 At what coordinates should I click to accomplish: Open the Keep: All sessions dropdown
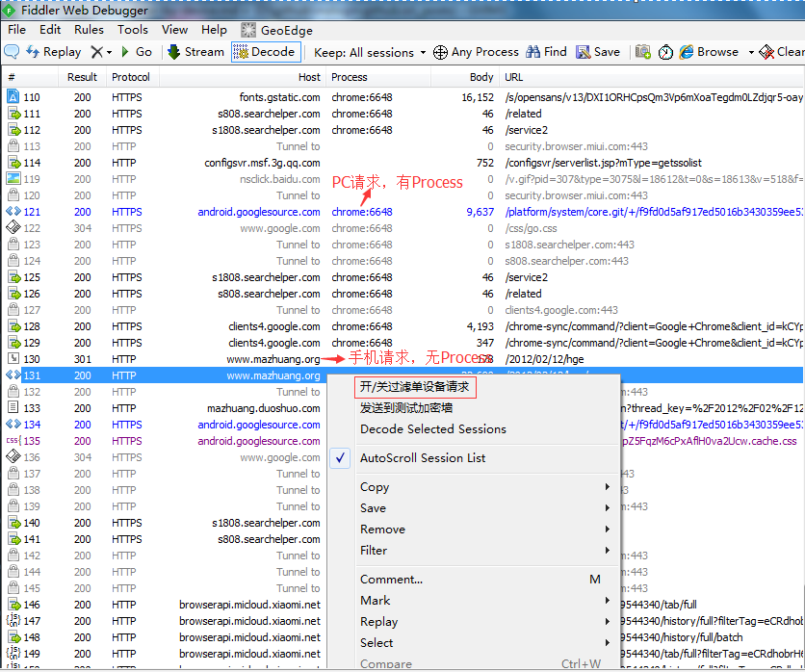(x=371, y=52)
